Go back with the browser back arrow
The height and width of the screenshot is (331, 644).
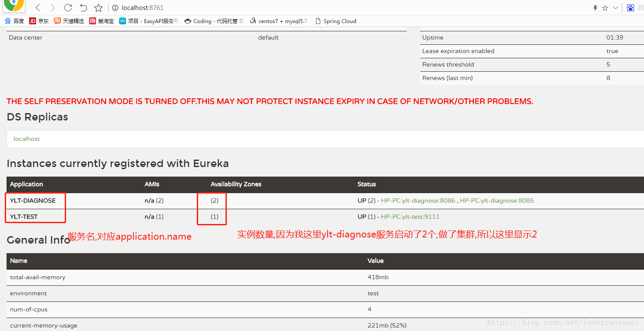coord(38,8)
